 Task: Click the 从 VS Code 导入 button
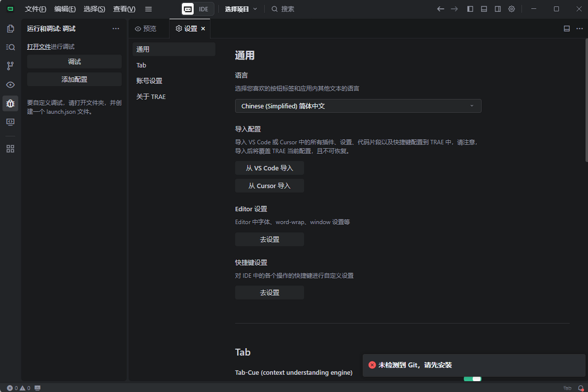[x=269, y=168]
